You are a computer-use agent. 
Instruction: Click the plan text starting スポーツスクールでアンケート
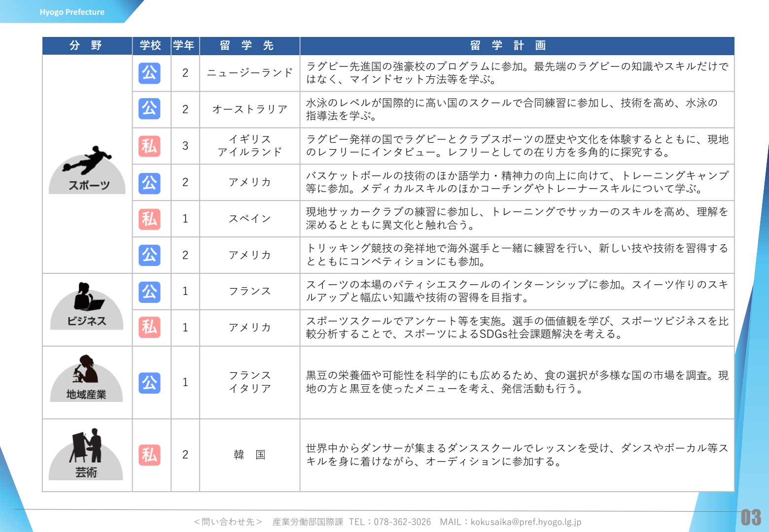[x=517, y=328]
